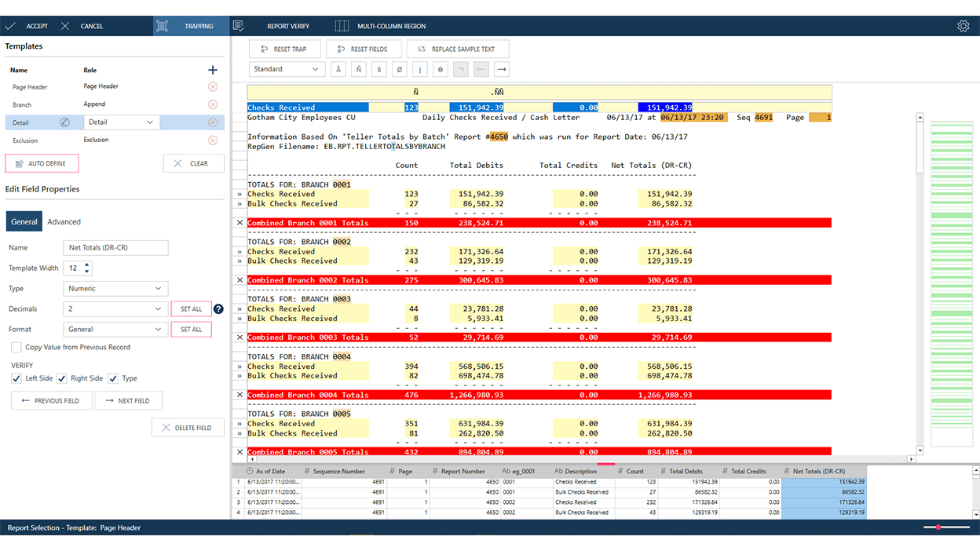Image resolution: width=980 pixels, height=551 pixels.
Task: Insert the Ø trap character
Action: point(400,69)
